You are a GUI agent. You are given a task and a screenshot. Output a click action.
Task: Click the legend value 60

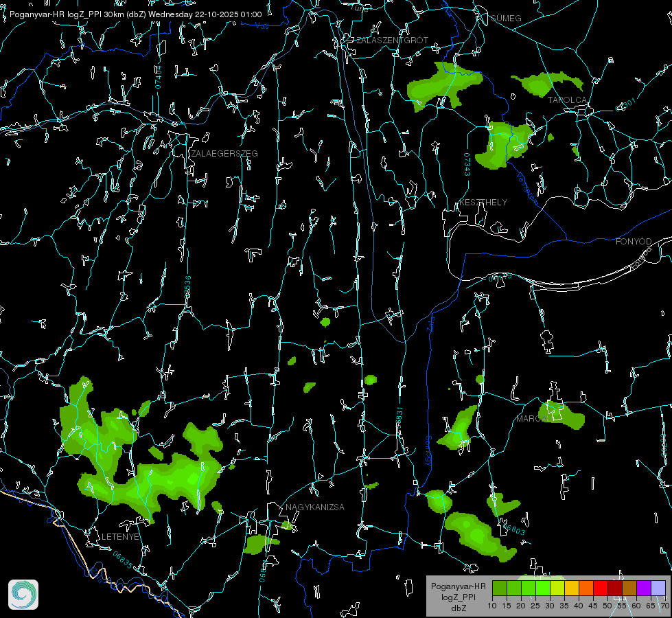[636, 606]
